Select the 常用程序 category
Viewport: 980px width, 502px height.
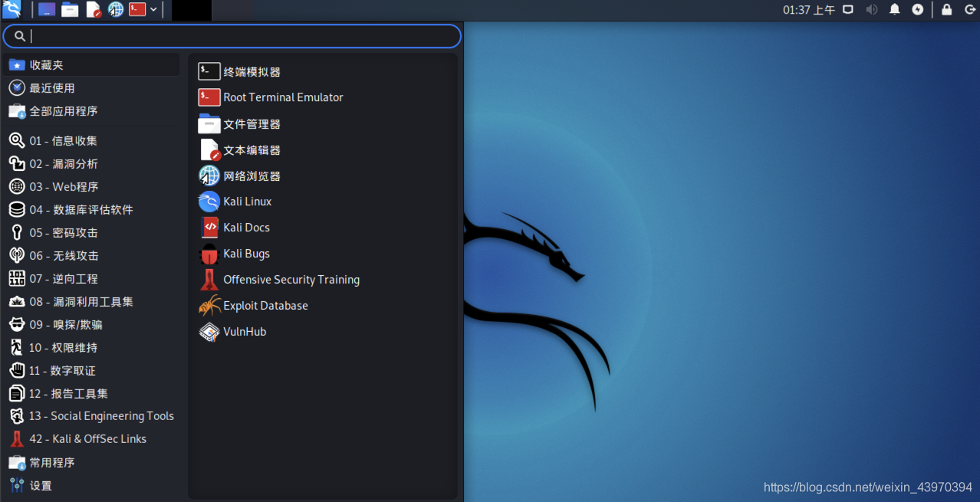point(93,463)
